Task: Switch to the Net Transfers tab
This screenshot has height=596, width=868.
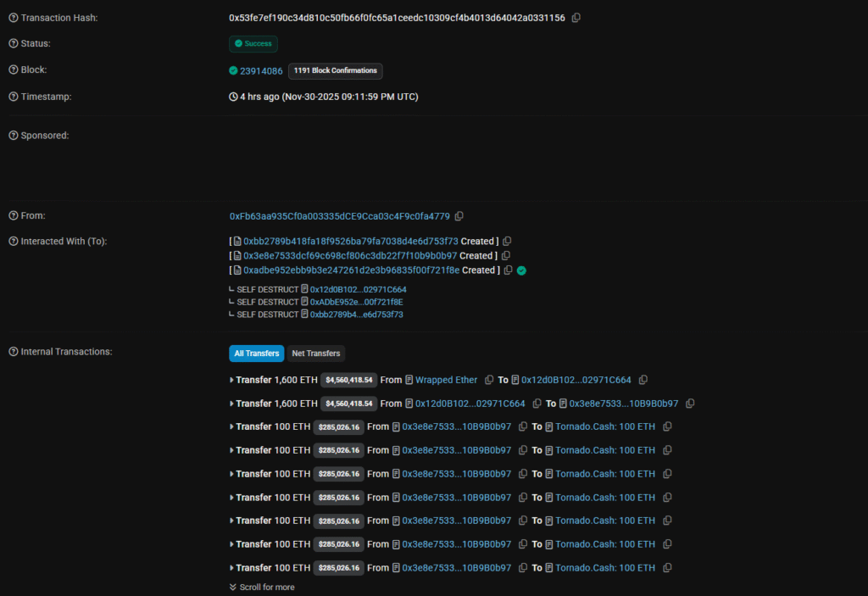Action: 315,354
